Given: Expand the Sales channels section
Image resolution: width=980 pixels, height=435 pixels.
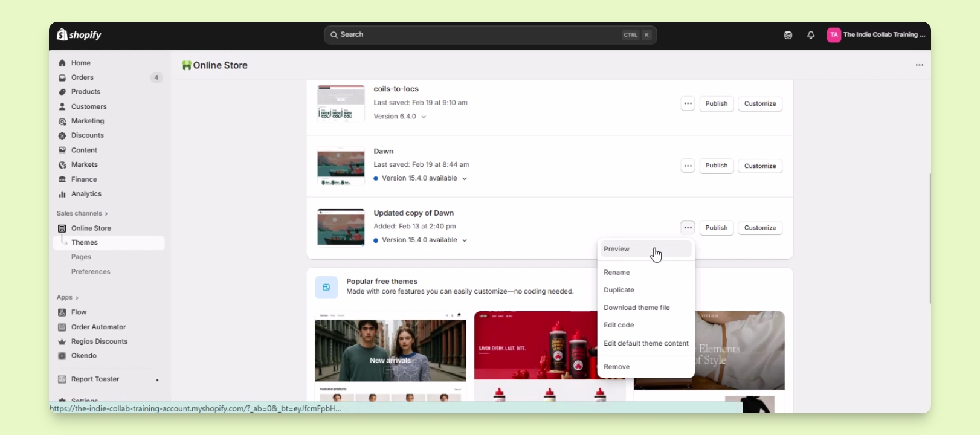Looking at the screenshot, I should pyautogui.click(x=82, y=213).
